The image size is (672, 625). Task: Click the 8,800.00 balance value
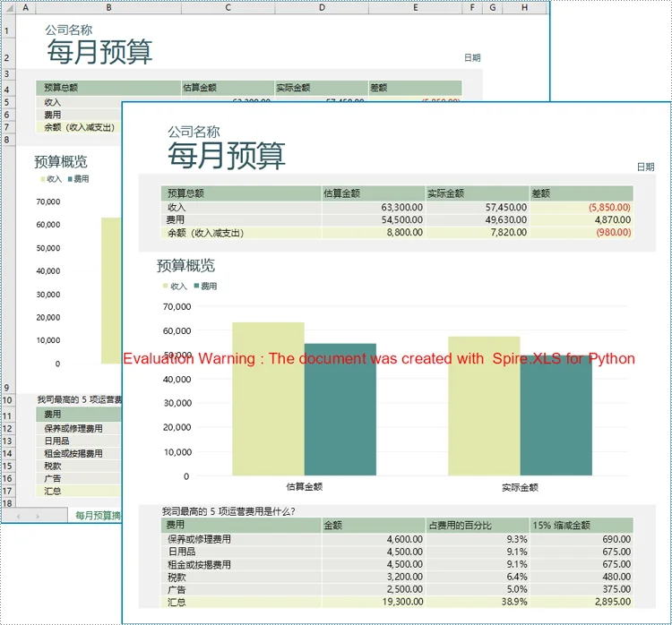[x=405, y=232]
